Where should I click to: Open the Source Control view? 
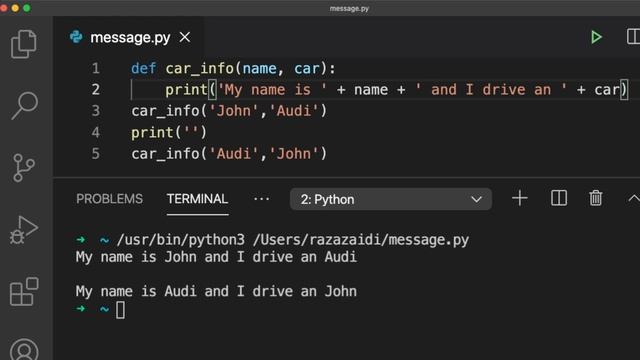click(24, 168)
